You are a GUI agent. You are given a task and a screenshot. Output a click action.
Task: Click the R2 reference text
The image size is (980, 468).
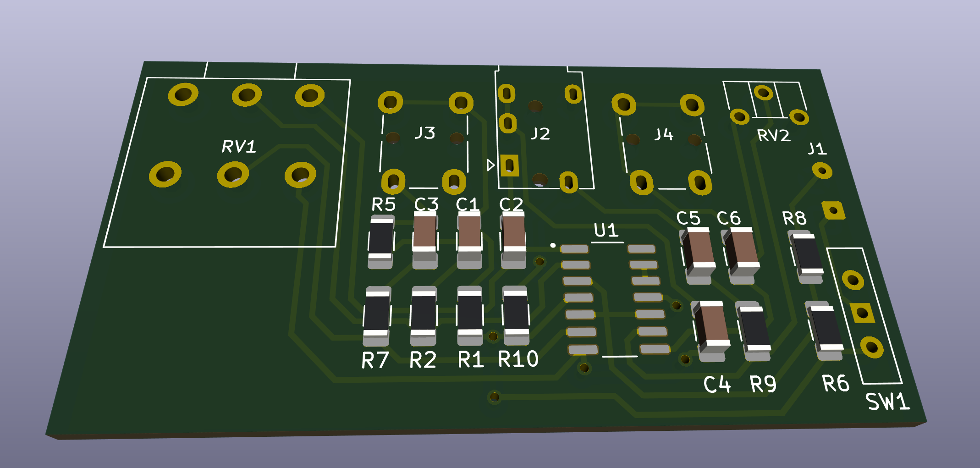(x=423, y=360)
